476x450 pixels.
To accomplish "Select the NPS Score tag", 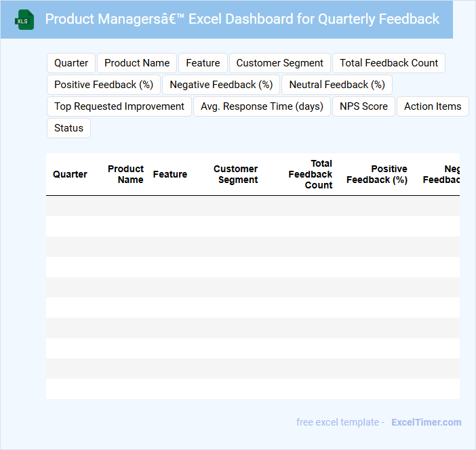I will click(363, 106).
